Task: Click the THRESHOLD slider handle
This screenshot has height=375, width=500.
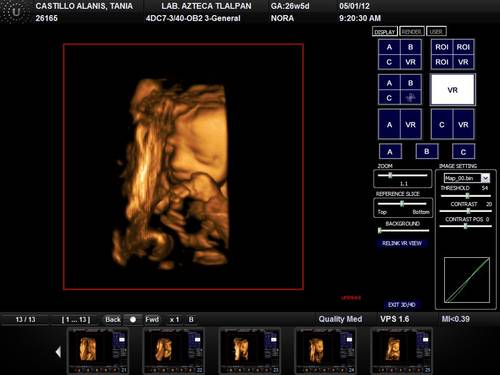Action: 468,196
